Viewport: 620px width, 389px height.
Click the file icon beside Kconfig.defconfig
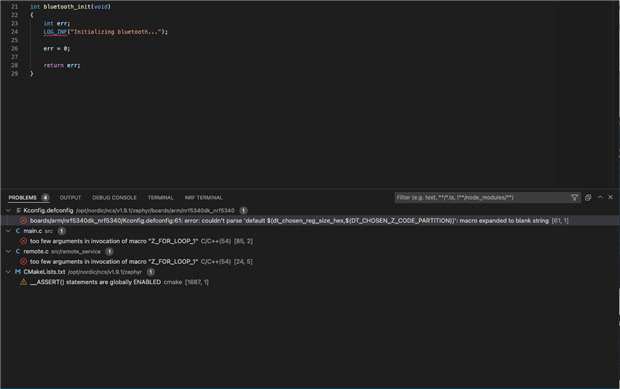coord(18,210)
